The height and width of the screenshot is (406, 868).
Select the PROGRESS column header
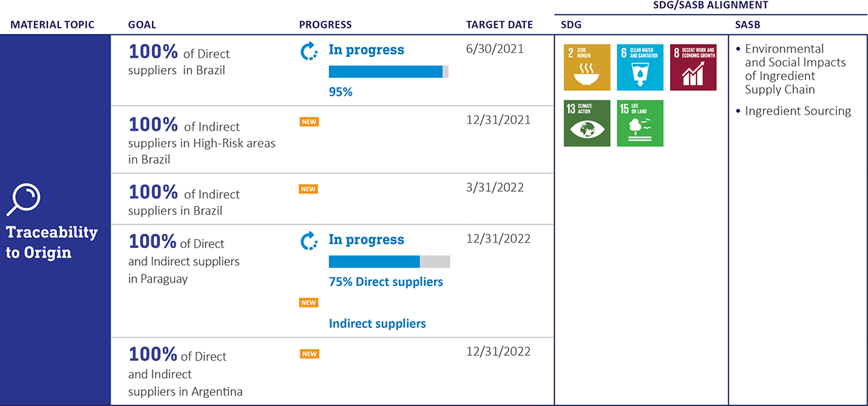(x=325, y=25)
